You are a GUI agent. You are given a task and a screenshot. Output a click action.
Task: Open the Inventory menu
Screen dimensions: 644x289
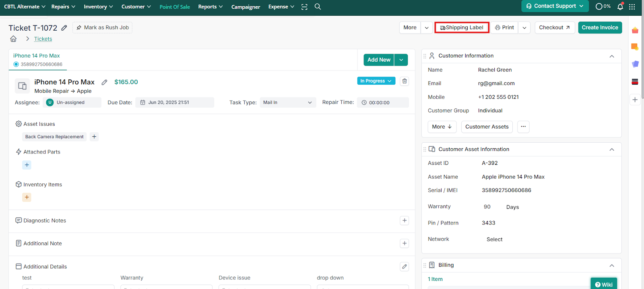98,7
